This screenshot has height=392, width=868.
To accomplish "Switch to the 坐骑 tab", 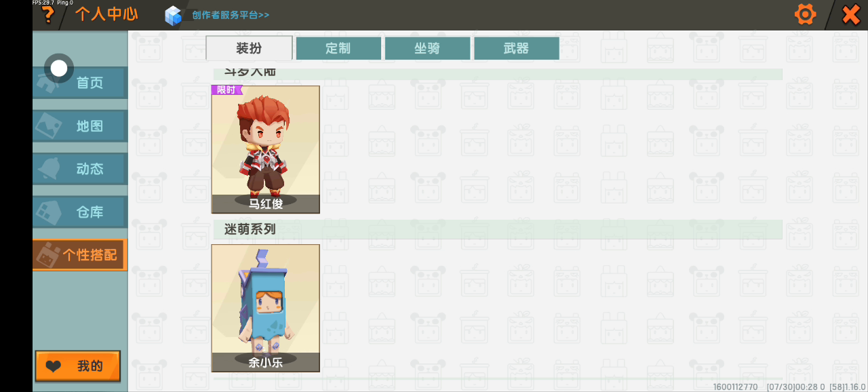I will pos(427,48).
